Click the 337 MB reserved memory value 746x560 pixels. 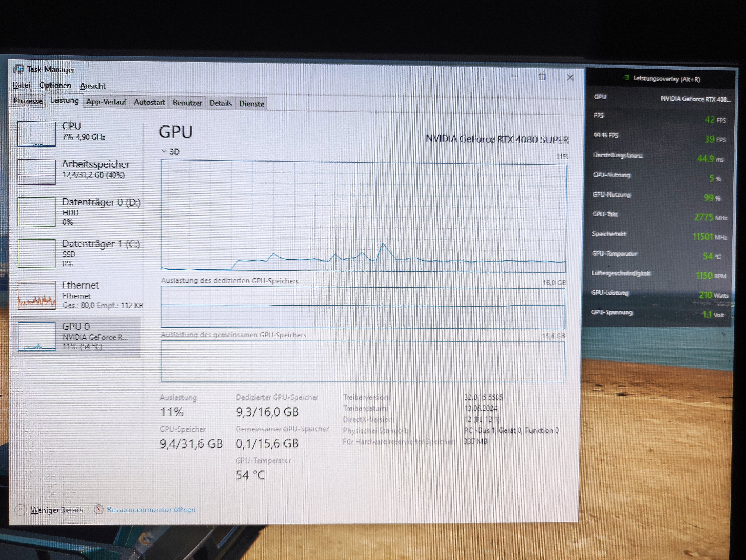(x=476, y=441)
